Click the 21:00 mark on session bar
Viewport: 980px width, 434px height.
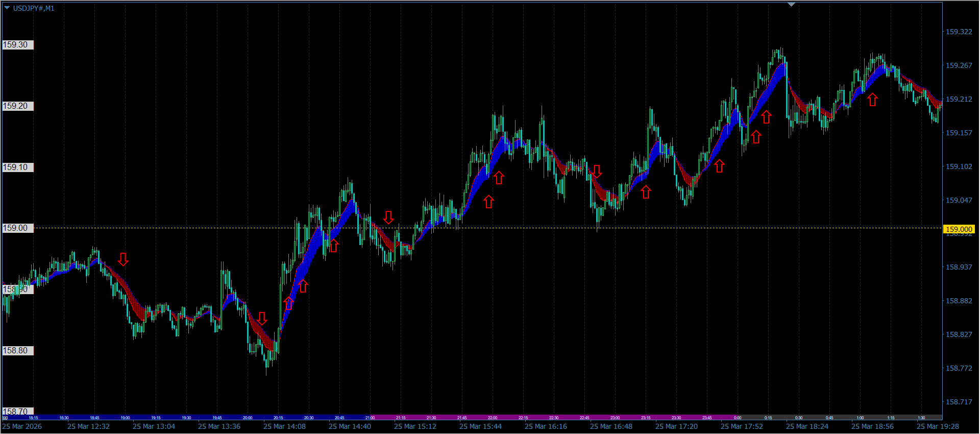click(370, 418)
